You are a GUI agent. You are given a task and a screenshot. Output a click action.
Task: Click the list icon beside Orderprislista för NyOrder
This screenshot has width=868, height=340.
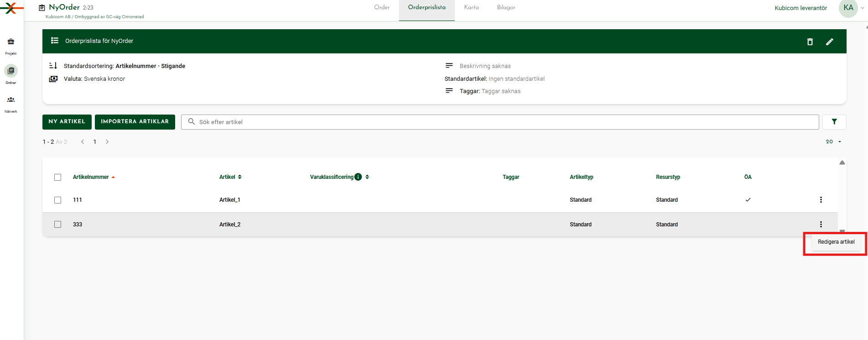click(x=55, y=41)
